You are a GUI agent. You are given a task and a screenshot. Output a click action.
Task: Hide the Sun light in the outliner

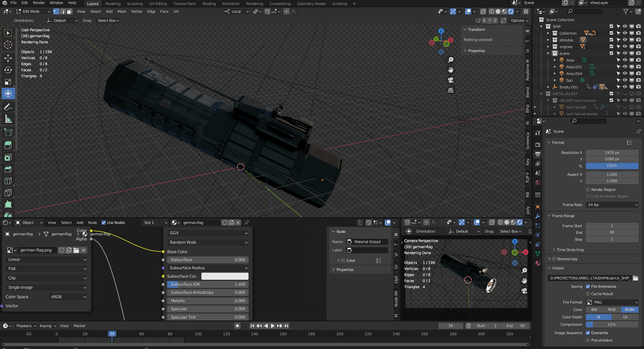[625, 80]
